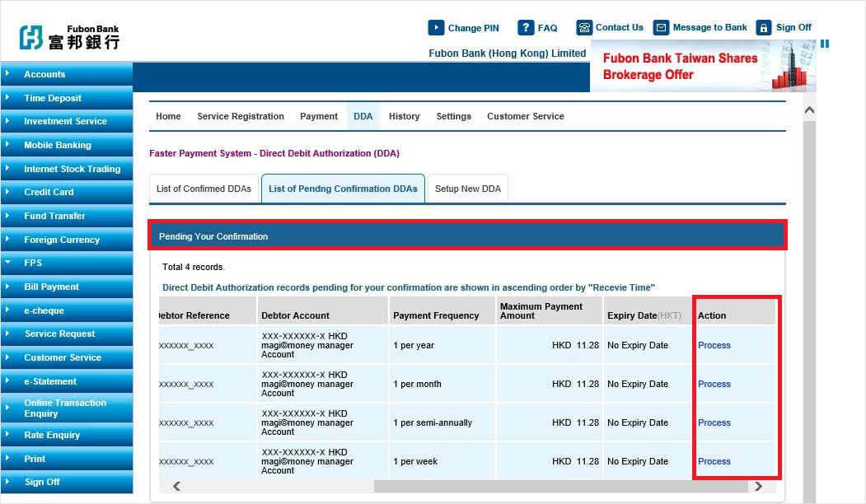Expand Mobile Banking in the sidebar
Image resolution: width=866 pixels, height=504 pixels.
[66, 145]
